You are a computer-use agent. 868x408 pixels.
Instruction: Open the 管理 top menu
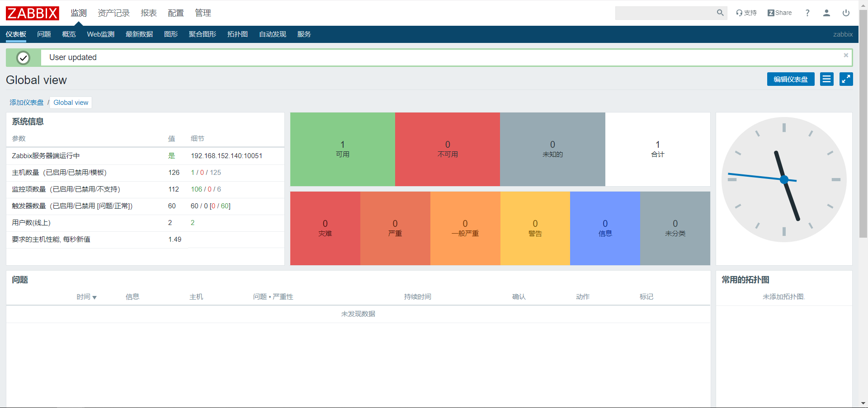[203, 13]
